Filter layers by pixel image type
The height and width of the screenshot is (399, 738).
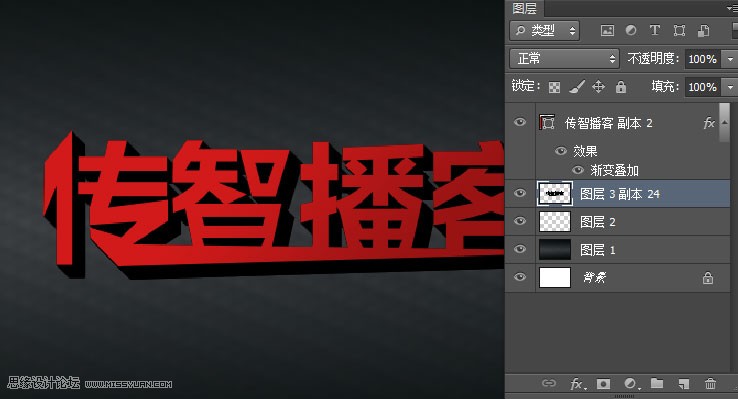[607, 31]
